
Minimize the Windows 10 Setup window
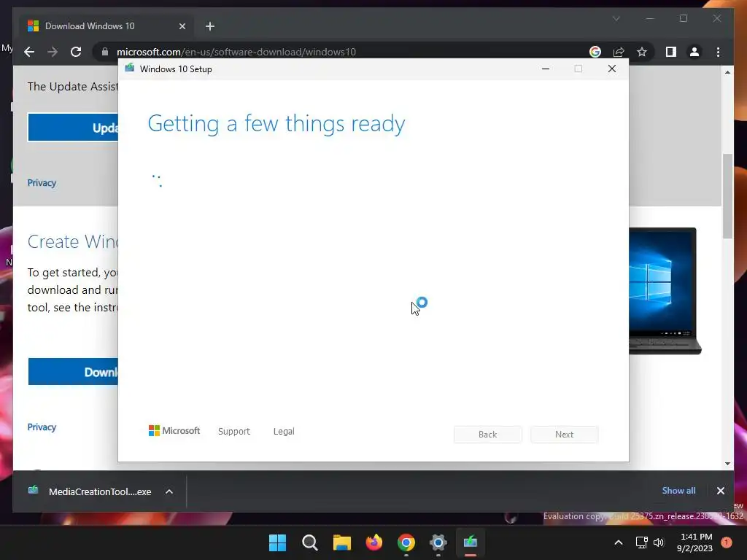click(x=546, y=69)
